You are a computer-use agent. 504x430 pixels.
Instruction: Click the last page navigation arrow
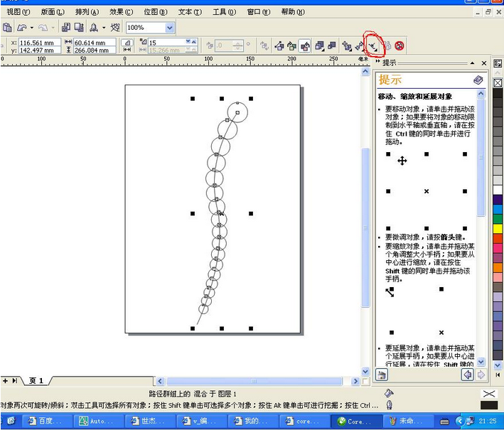coord(14,381)
